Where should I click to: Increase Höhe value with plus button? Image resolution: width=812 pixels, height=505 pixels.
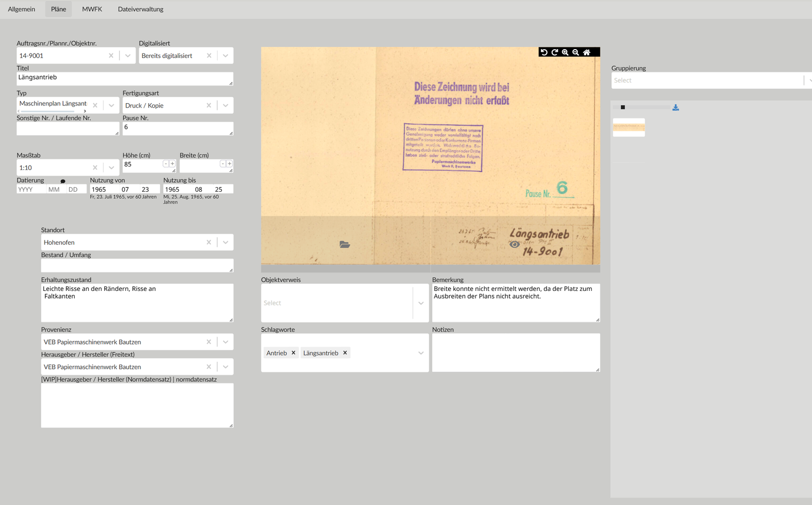coord(172,164)
